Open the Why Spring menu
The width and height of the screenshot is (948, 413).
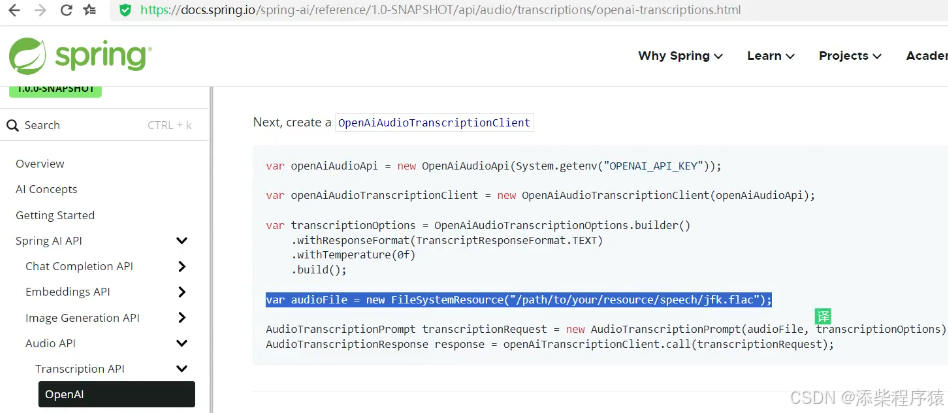pos(680,56)
